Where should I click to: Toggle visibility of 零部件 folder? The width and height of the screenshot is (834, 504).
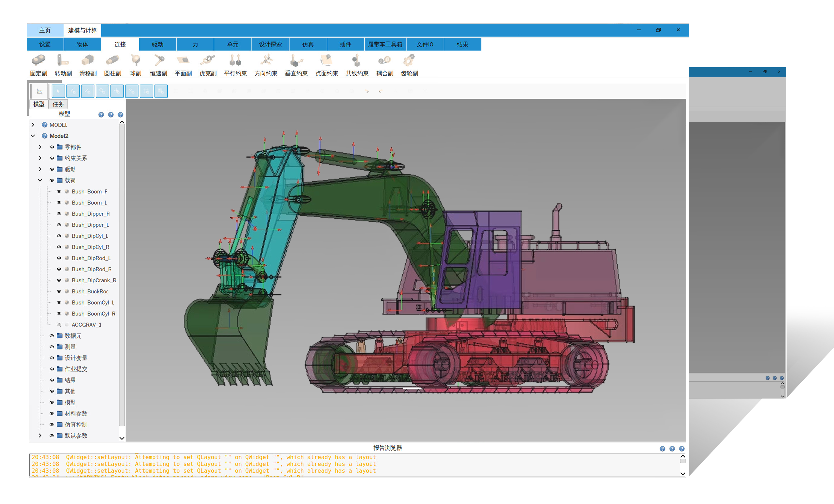point(52,147)
